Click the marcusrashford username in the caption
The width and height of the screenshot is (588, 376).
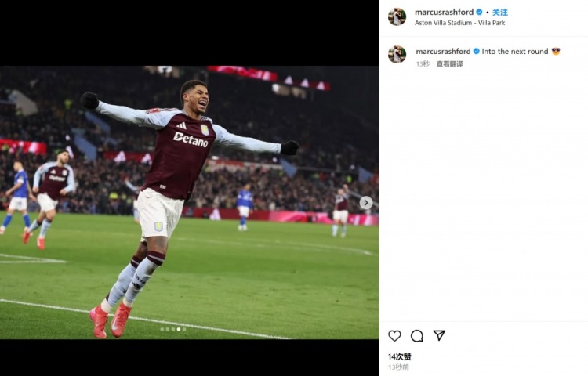click(443, 52)
